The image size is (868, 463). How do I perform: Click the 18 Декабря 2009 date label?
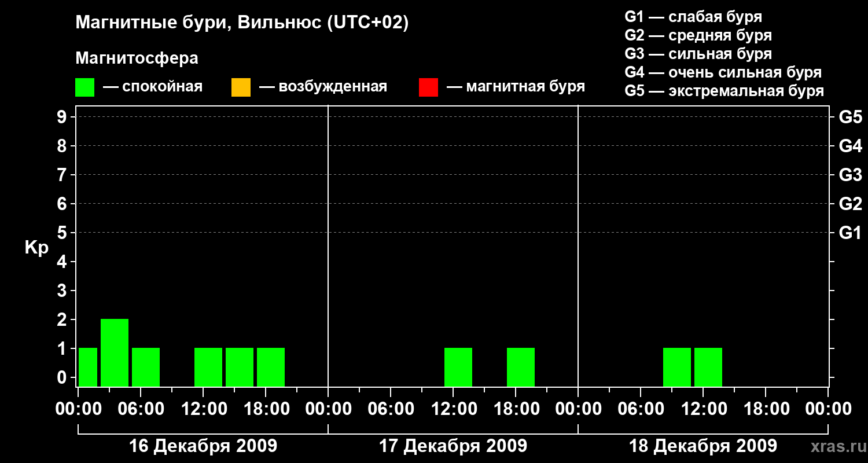point(703,446)
